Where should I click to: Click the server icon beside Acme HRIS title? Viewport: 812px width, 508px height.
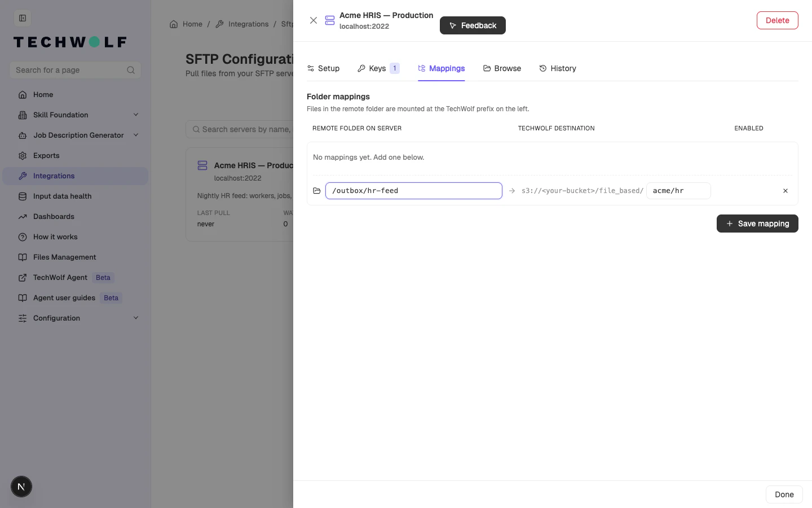pos(330,20)
